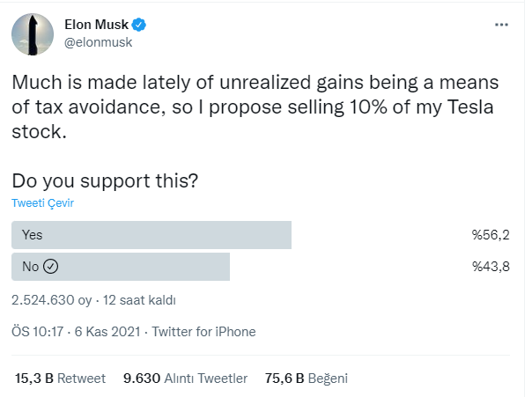The image size is (532, 397).
Task: Click the Elon Musk display name
Action: (x=96, y=25)
